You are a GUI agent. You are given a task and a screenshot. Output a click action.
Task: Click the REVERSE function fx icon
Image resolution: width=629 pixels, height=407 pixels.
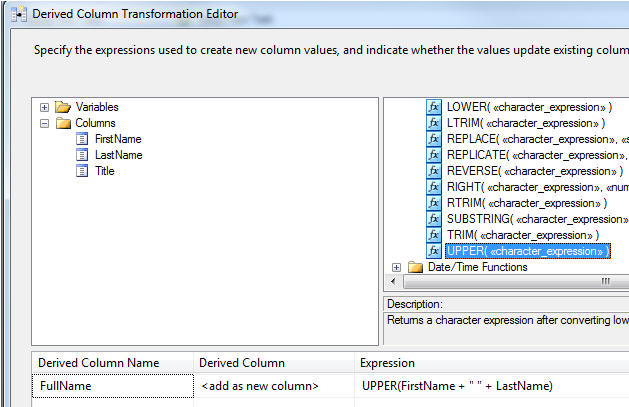tap(434, 171)
